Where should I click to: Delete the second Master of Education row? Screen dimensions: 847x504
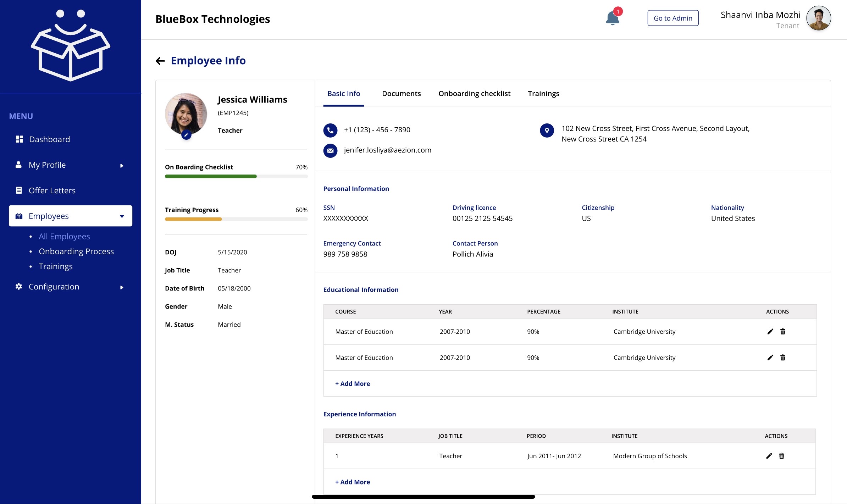[783, 358]
